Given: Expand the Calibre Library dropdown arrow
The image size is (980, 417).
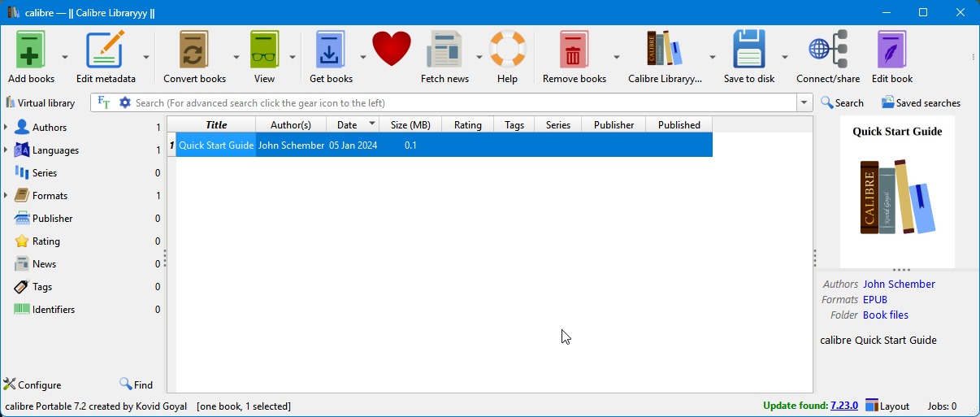Looking at the screenshot, I should (x=713, y=57).
